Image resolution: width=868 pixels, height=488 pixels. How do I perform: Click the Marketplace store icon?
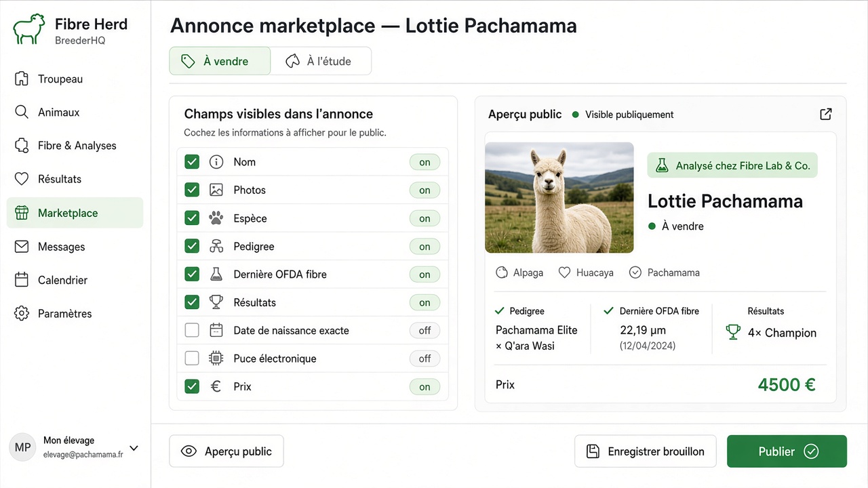click(22, 213)
